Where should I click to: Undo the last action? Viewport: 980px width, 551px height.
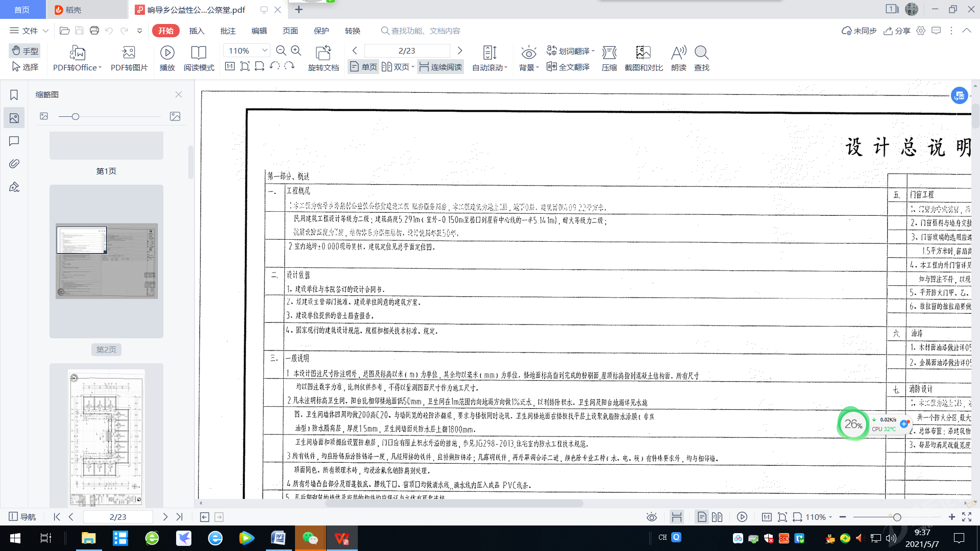(109, 31)
